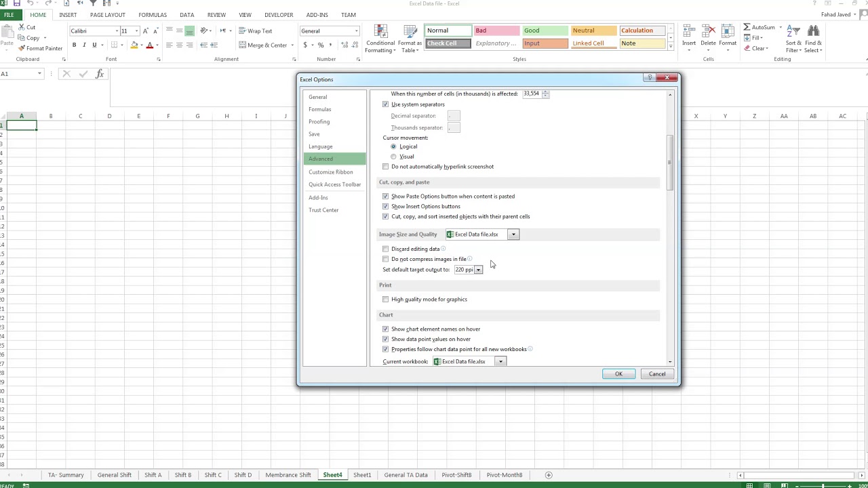Click the Insert Function fx icon
868x488 pixels.
click(x=100, y=74)
